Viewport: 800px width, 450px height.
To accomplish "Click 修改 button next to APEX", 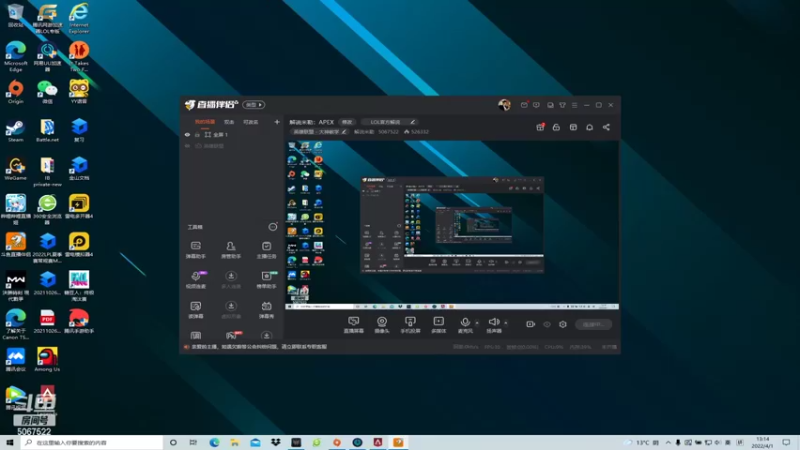I will [x=347, y=122].
